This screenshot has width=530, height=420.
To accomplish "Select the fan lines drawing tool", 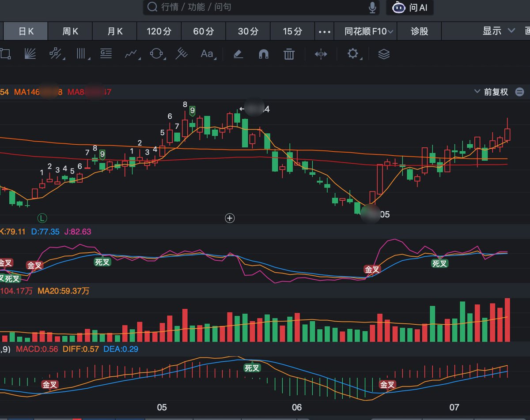I will point(30,54).
